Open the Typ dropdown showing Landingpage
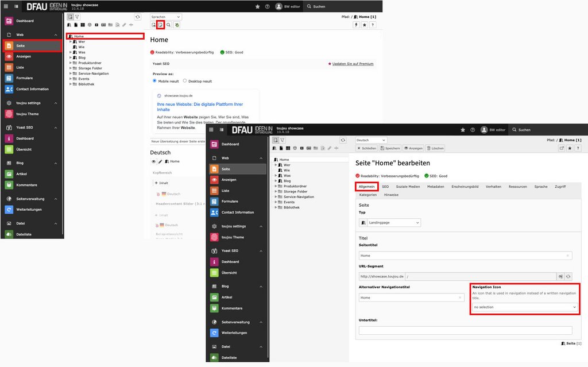Screen dimensions: 588x367 (390, 222)
